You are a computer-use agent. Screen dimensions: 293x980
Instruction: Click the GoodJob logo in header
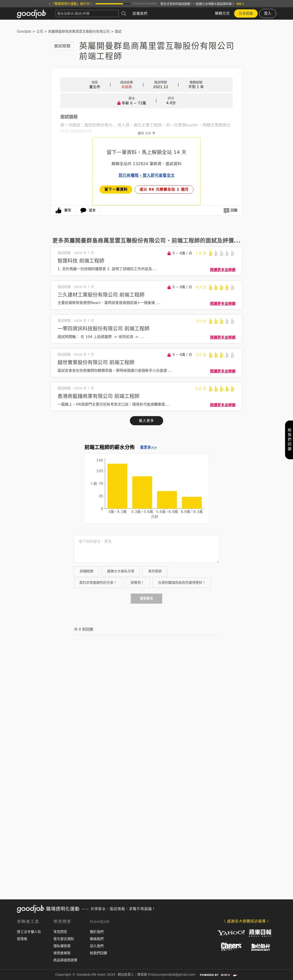[31, 14]
